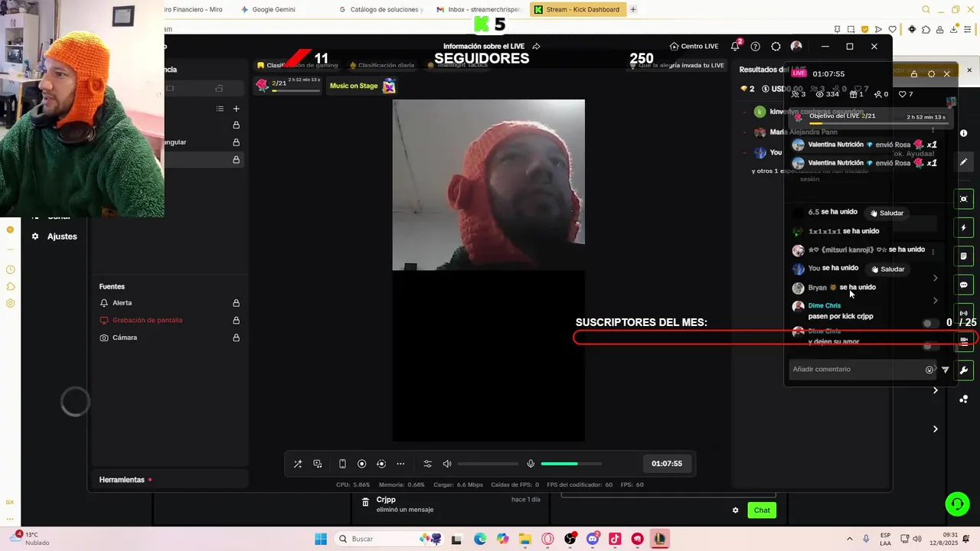Viewport: 980px width, 551px height.
Task: Switch to Inbox streamerchrisper browser tab
Action: tap(479, 9)
